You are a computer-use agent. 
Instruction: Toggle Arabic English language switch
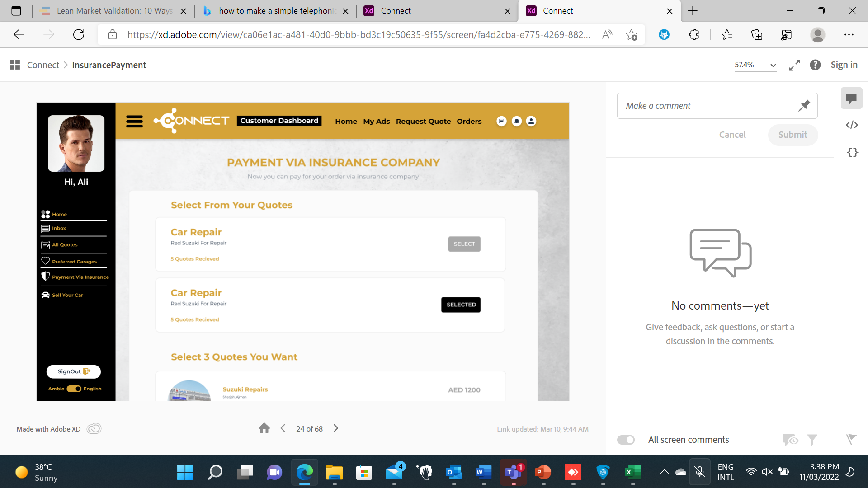pos(74,389)
